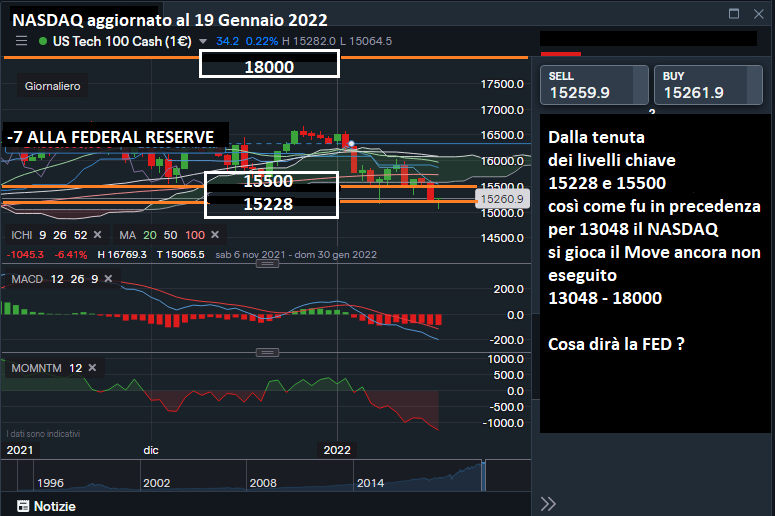Expand the side panel with double chevron
Screen dimensions: 775x516
coord(548,504)
